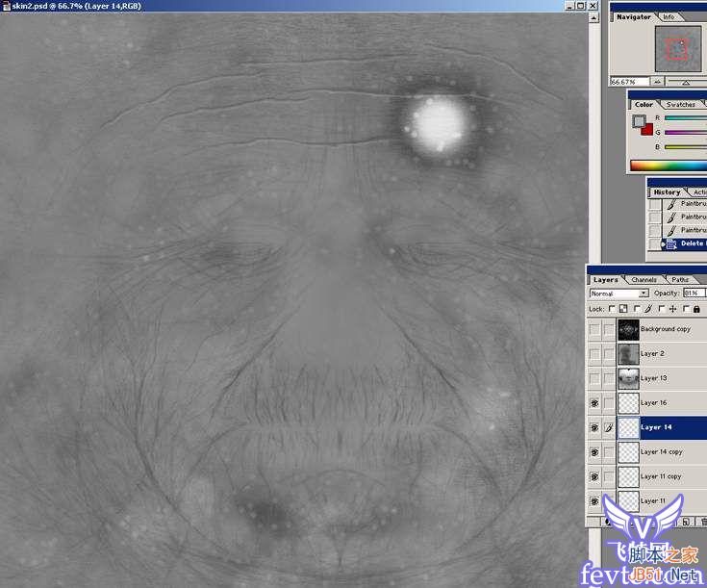Click zoom out button in Navigator

tap(657, 82)
